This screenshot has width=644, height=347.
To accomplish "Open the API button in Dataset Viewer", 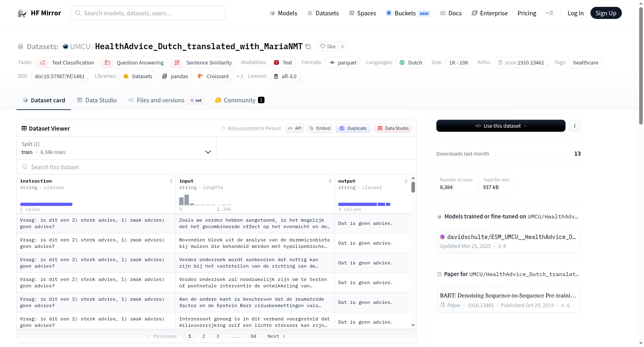I will click(295, 128).
